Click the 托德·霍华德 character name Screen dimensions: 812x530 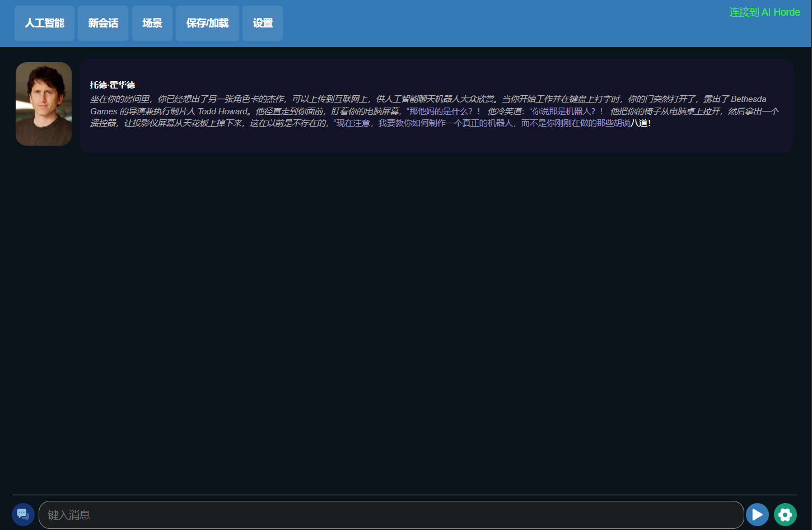pyautogui.click(x=113, y=85)
